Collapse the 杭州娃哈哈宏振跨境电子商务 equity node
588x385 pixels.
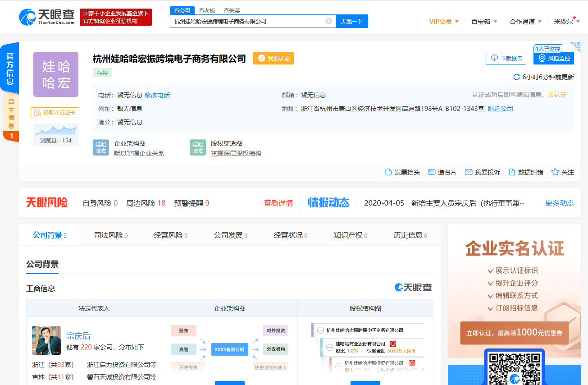[321, 330]
